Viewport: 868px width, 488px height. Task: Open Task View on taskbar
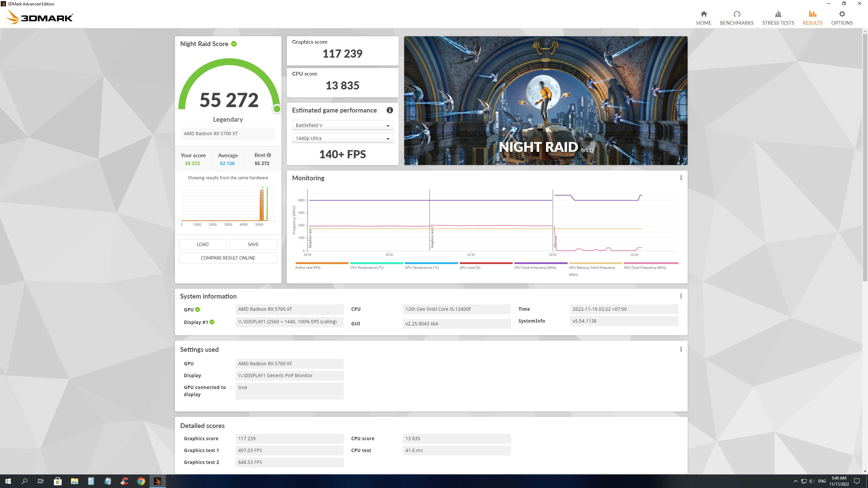[x=41, y=481]
